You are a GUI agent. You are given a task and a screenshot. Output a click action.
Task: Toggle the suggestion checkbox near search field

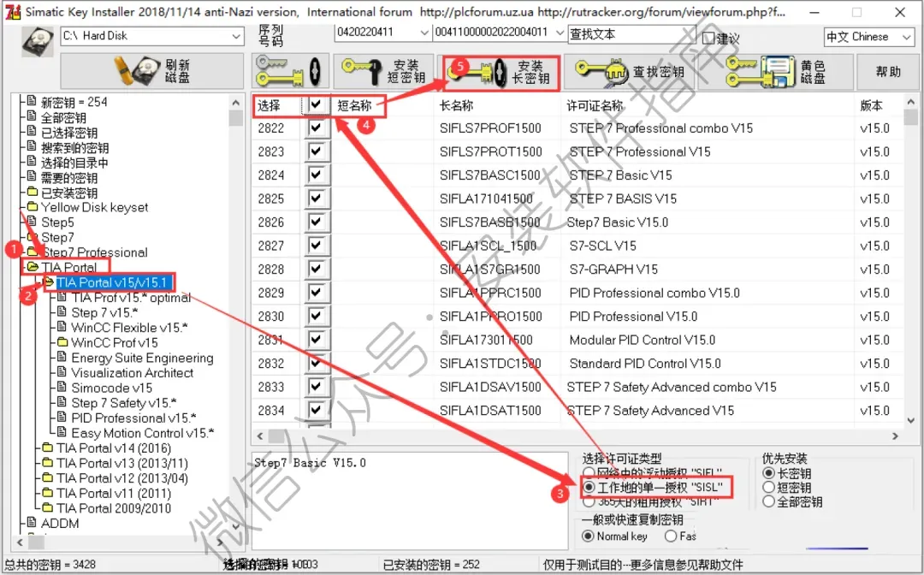(709, 39)
